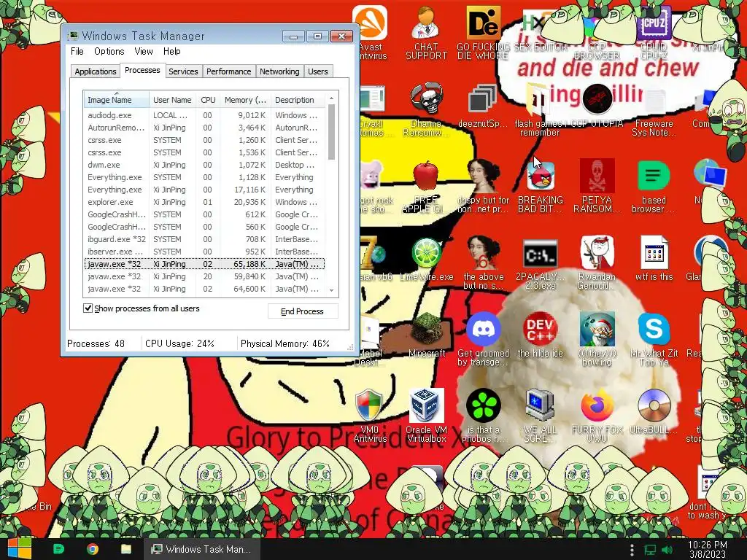747x560 pixels.
Task: Click the process list scrollbar up arrow
Action: tap(332, 98)
